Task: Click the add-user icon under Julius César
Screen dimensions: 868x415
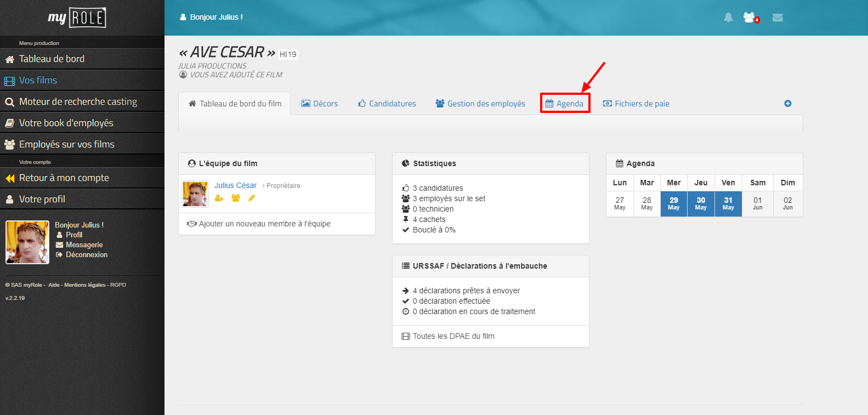Action: (x=219, y=198)
